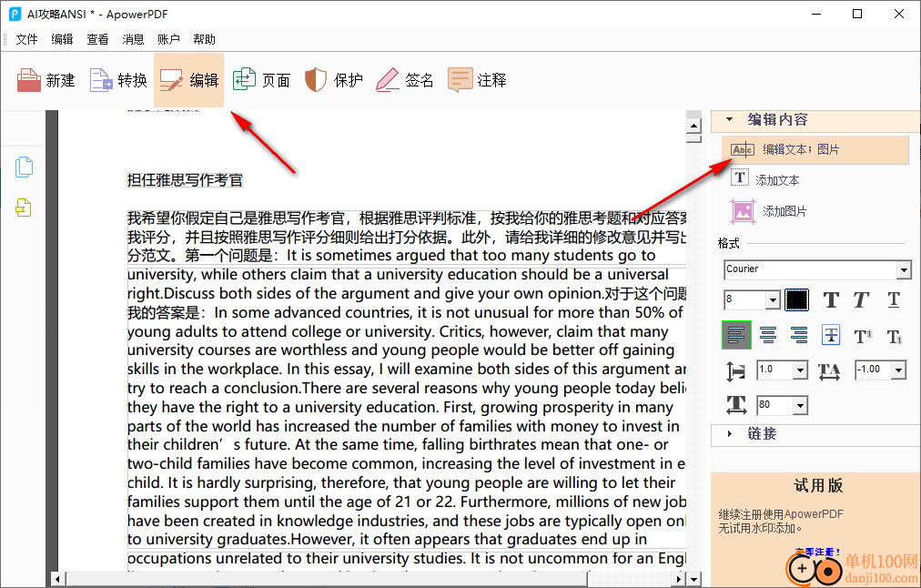Click the line starting 'young adults to attend college'

[398, 331]
